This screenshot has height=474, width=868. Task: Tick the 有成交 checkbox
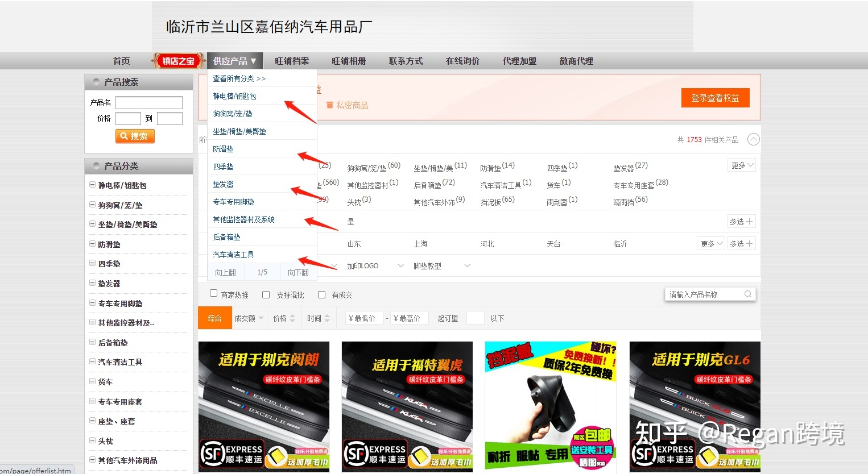click(x=321, y=294)
